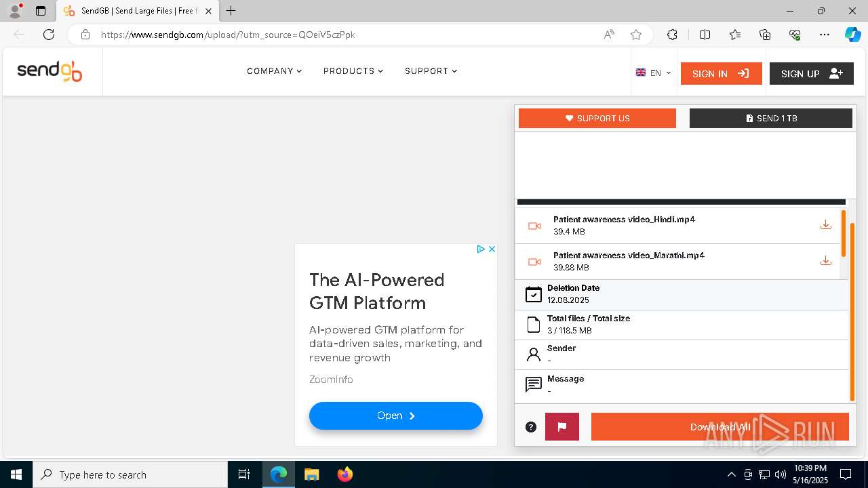Go to SendGB logo homepage
This screenshot has height=488, width=868.
click(x=50, y=71)
